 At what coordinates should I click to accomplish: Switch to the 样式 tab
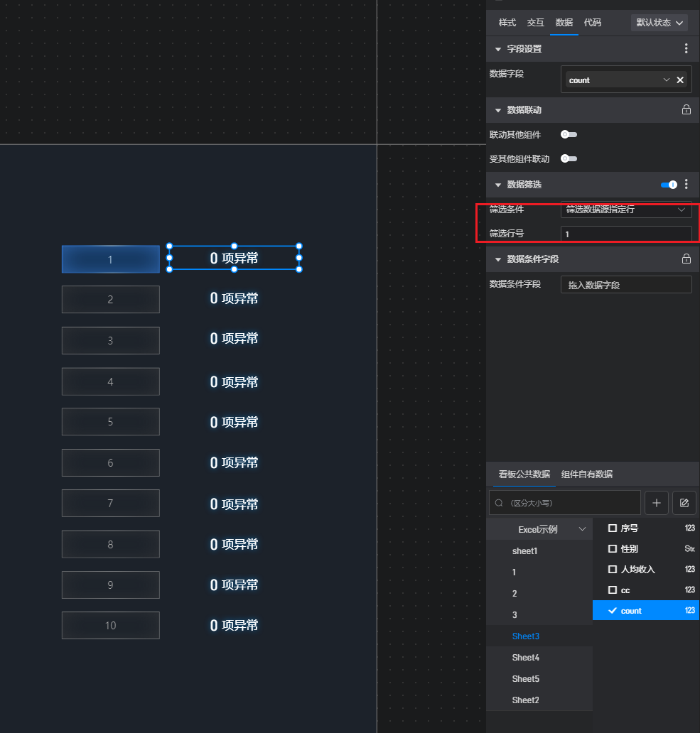pos(507,23)
